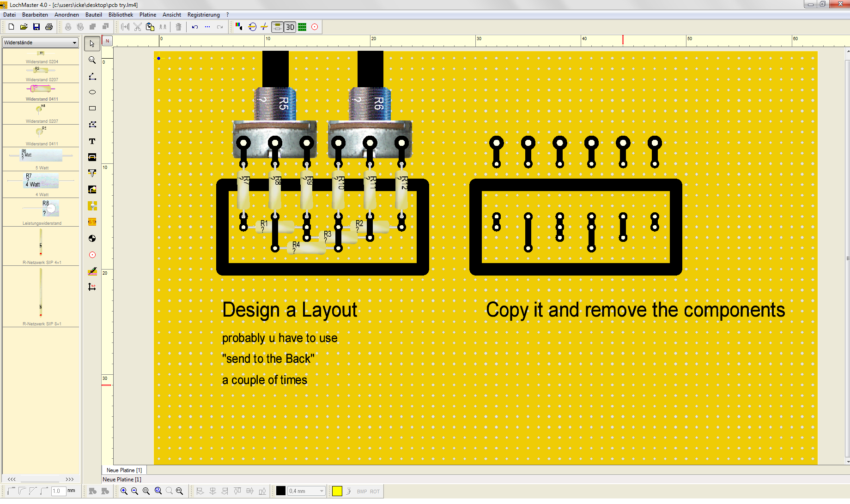850x504 pixels.
Task: Select the Widerstand 0204 component
Action: pos(42,57)
